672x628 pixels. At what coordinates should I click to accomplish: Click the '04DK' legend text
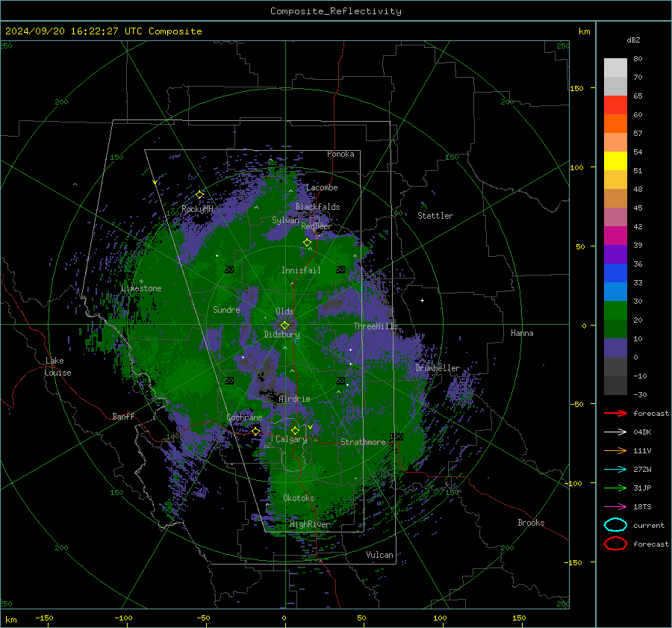click(642, 432)
